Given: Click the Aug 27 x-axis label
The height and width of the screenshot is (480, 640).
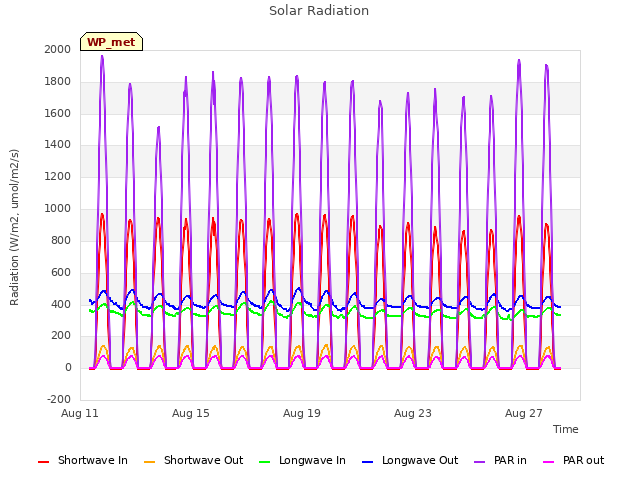Looking at the screenshot, I should pyautogui.click(x=524, y=413).
